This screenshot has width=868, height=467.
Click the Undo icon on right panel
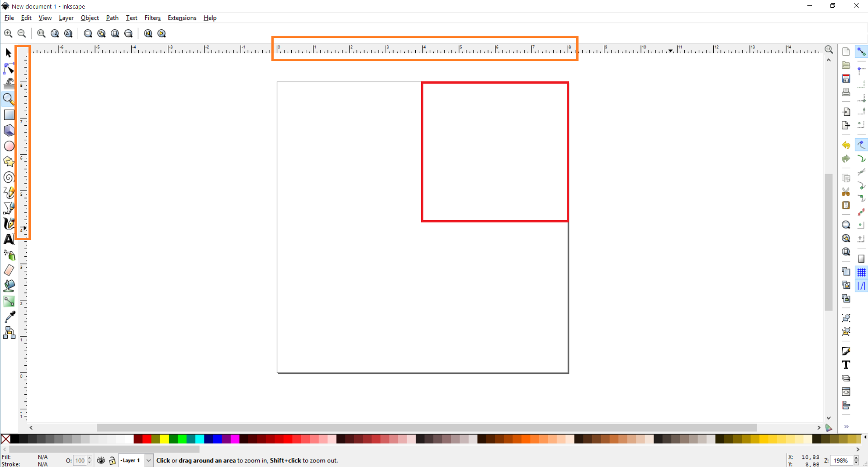coord(846,145)
